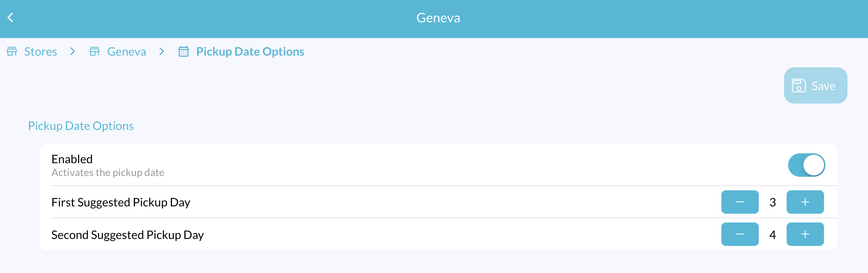This screenshot has width=868, height=273.
Task: Click the chevron after Stores breadcrumb
Action: [73, 51]
